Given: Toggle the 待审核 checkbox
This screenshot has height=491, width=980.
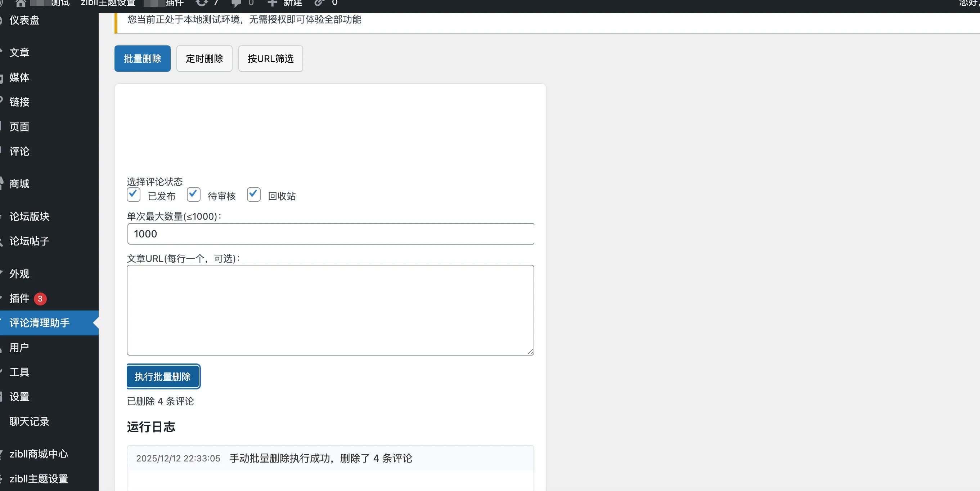Looking at the screenshot, I should pos(194,195).
